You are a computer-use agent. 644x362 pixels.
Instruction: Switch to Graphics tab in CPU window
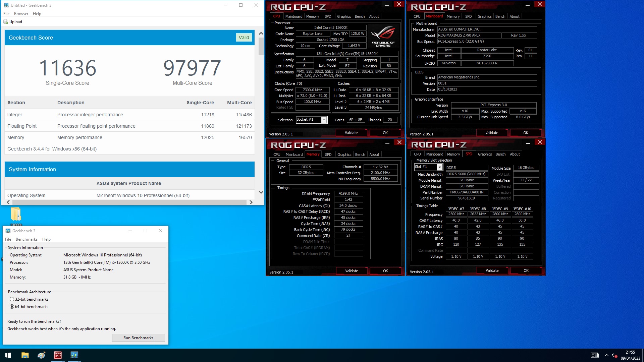pyautogui.click(x=344, y=16)
